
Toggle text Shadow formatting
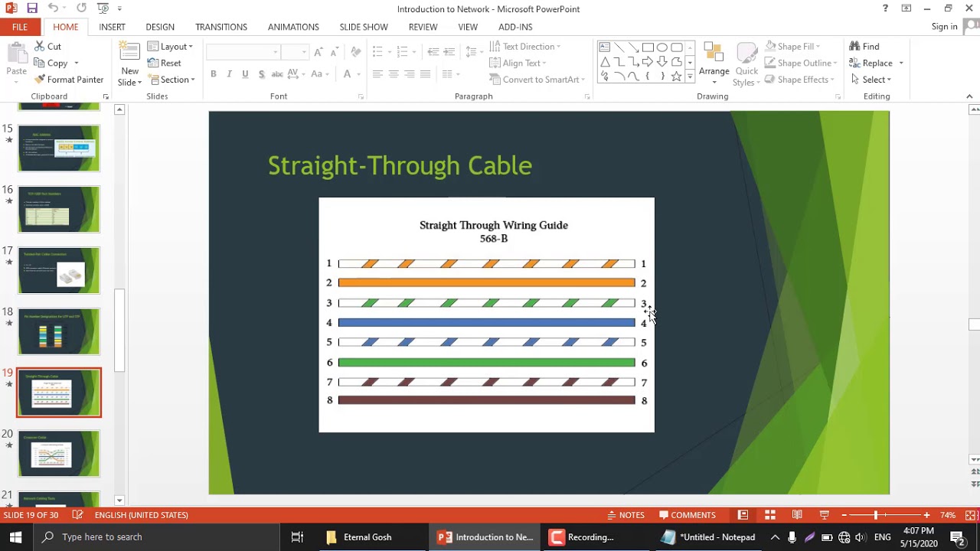261,74
